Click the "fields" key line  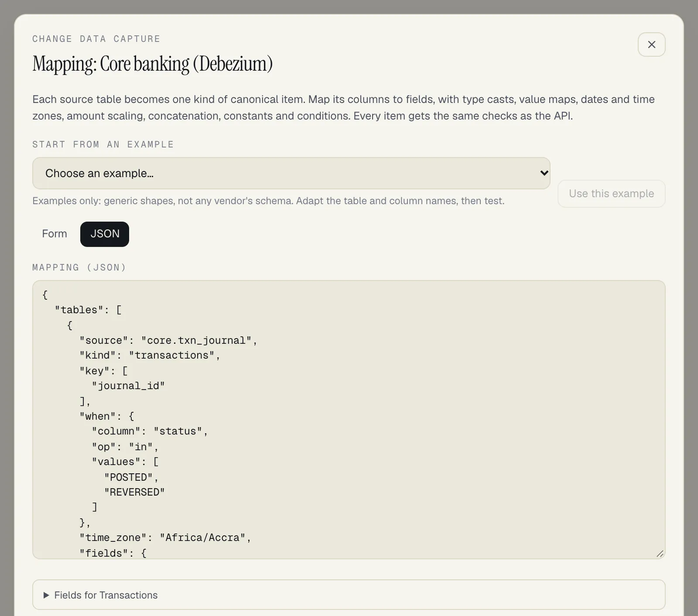click(113, 554)
